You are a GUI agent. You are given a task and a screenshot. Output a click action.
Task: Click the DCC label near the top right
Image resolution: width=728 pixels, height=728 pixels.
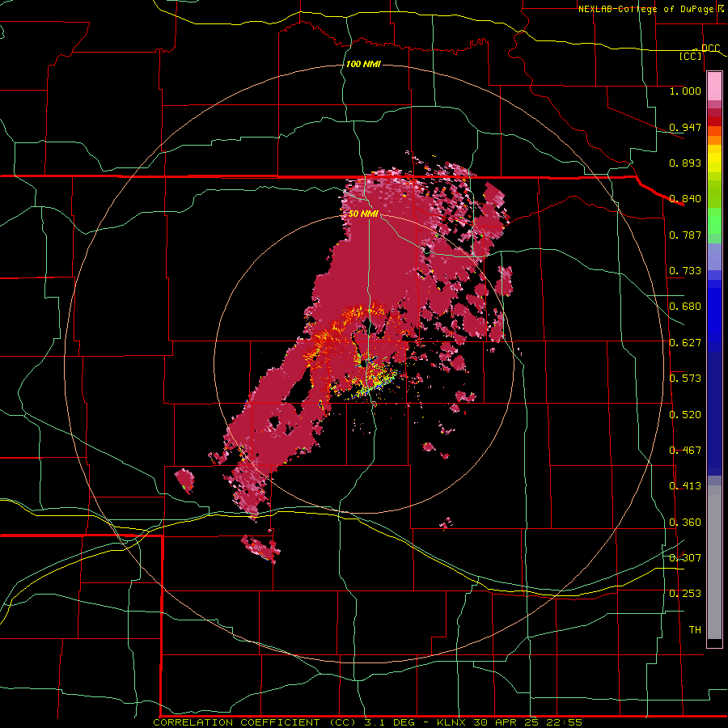click(x=710, y=49)
